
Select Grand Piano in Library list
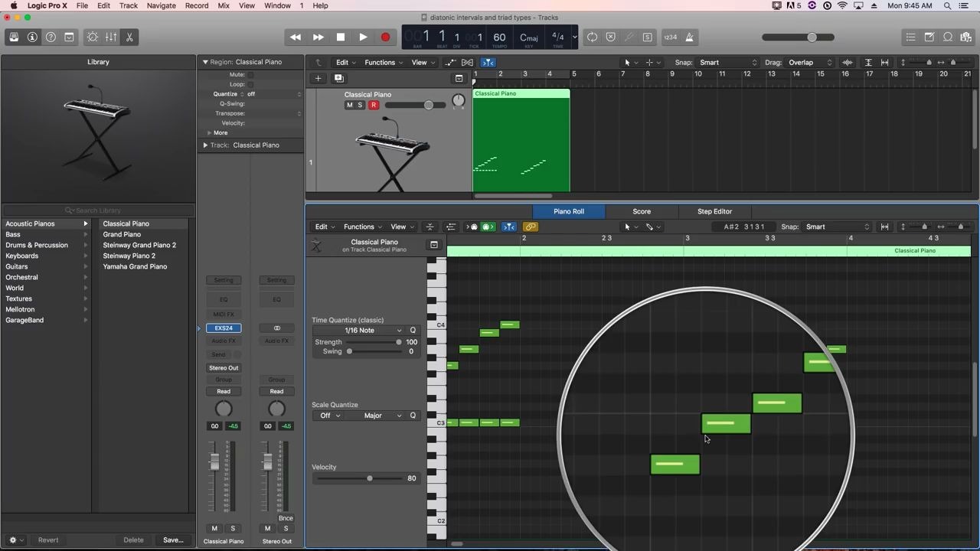coord(122,234)
